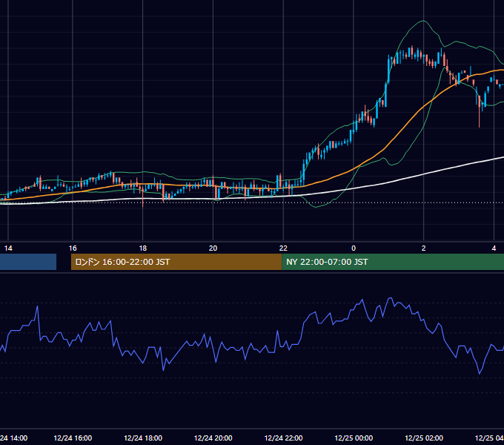Click the 0 hour label on price chart axis
This screenshot has height=445, width=504.
point(354,248)
